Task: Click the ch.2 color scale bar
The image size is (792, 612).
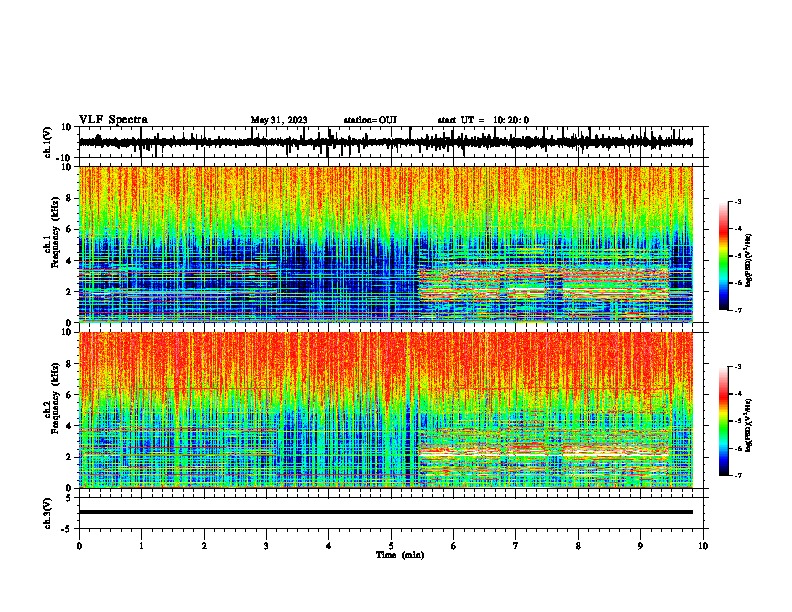Action: click(x=724, y=421)
